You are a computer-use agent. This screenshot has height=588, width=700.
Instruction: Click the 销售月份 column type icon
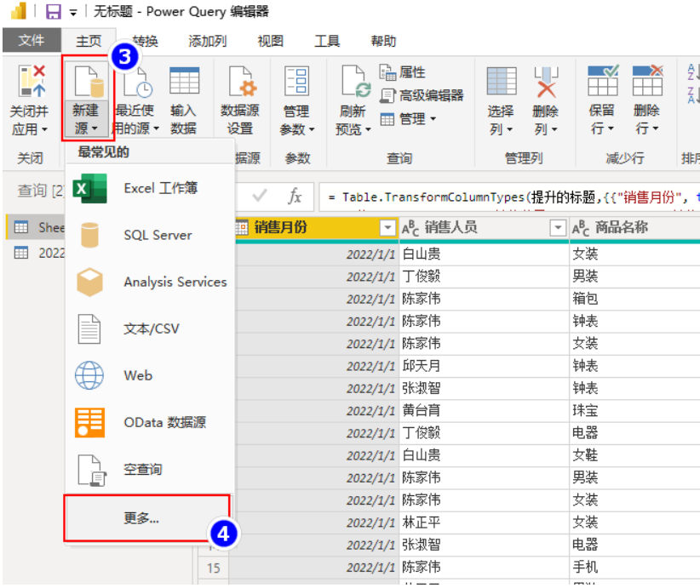pyautogui.click(x=242, y=227)
